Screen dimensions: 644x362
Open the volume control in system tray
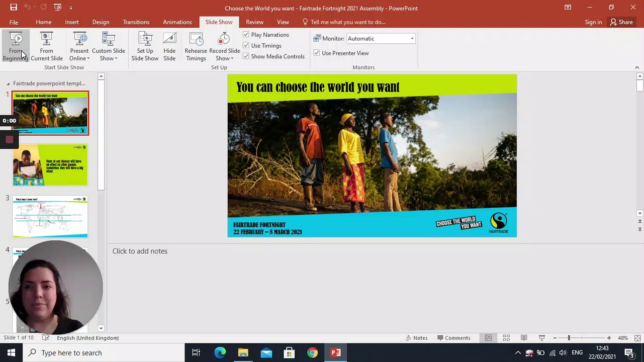click(x=563, y=353)
